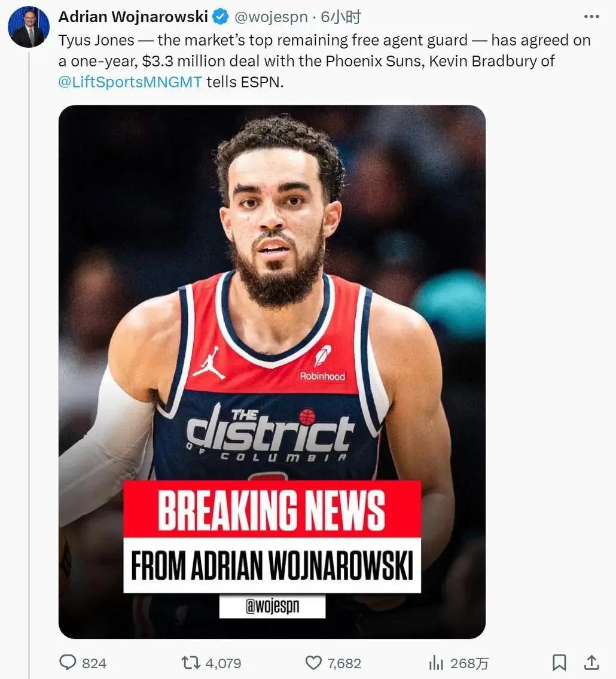
Task: Open the @LiftSportsMNGMT mention link
Action: pos(130,82)
